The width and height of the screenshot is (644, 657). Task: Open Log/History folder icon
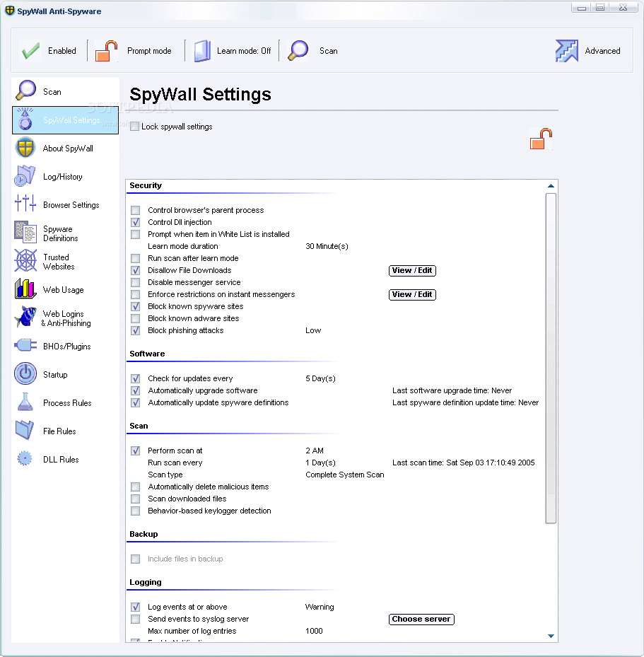[25, 176]
